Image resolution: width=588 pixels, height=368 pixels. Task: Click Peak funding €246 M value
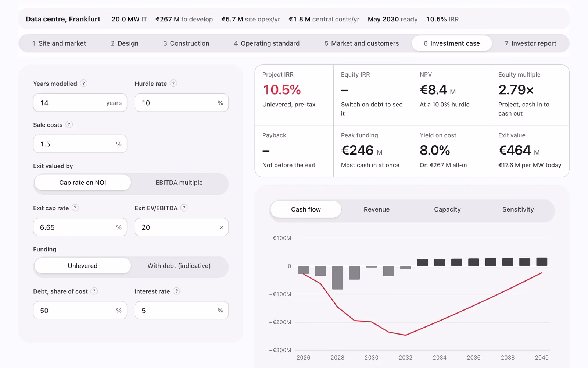tap(362, 151)
